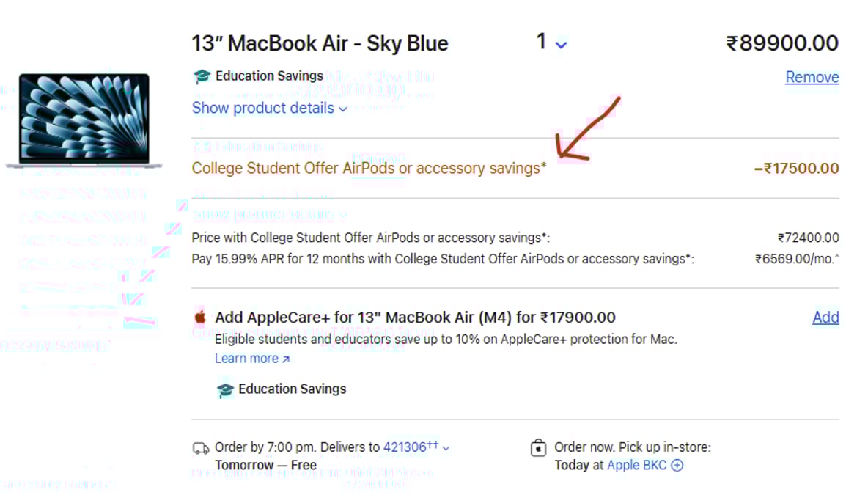This screenshot has height=495, width=868.
Task: Click the College Student Offer savings line
Action: click(369, 168)
